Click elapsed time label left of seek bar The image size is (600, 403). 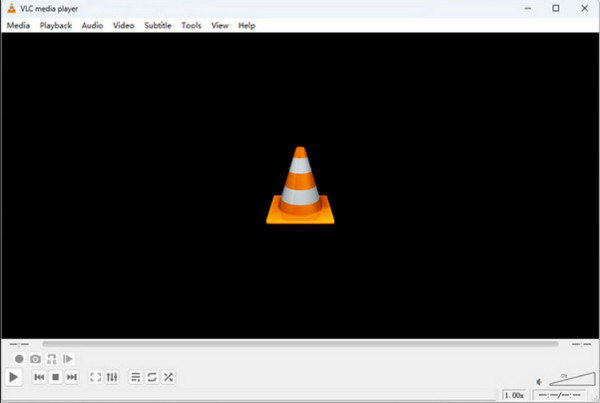pyautogui.click(x=19, y=344)
